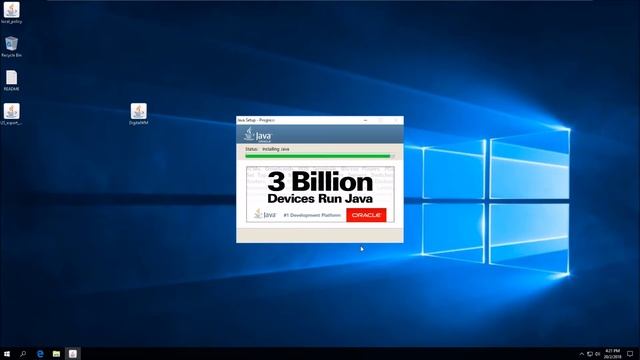This screenshot has width=640, height=360.
Task: Switch to Java installer taskbar button
Action: coord(73,354)
